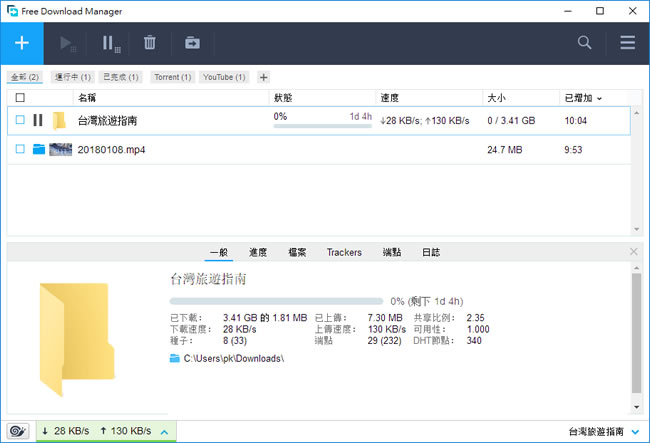Expand the 台灣旅遊指南 dropdown at bottom right
The width and height of the screenshot is (650, 443).
click(x=635, y=431)
